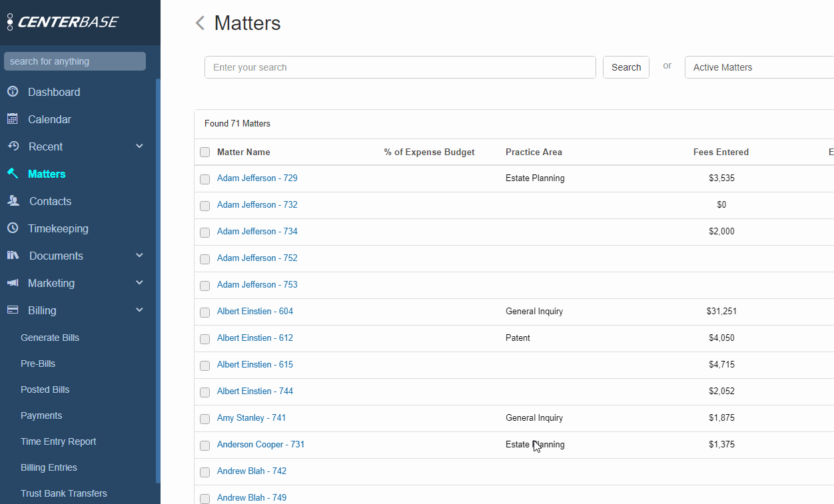Open Time Entry Report under Billing

click(x=59, y=441)
